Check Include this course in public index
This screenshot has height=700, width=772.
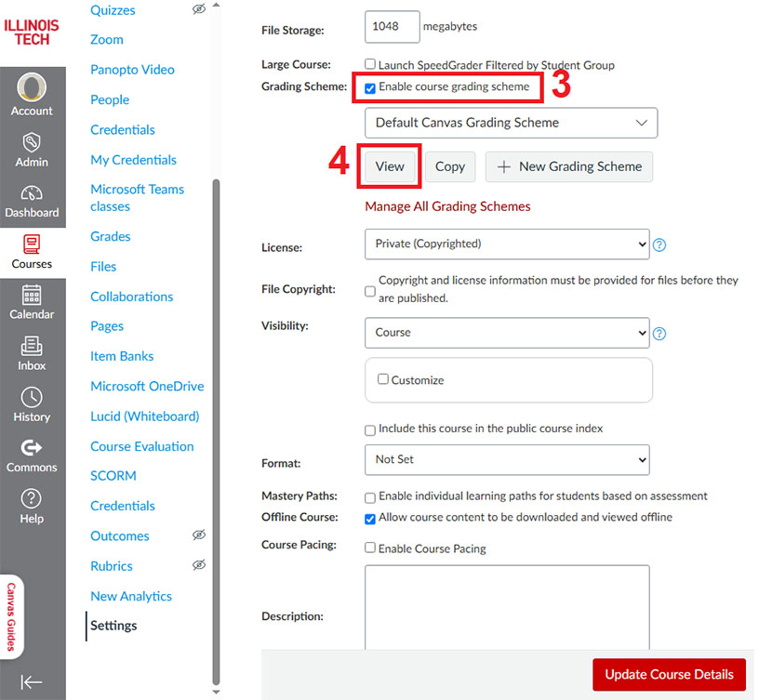point(370,429)
